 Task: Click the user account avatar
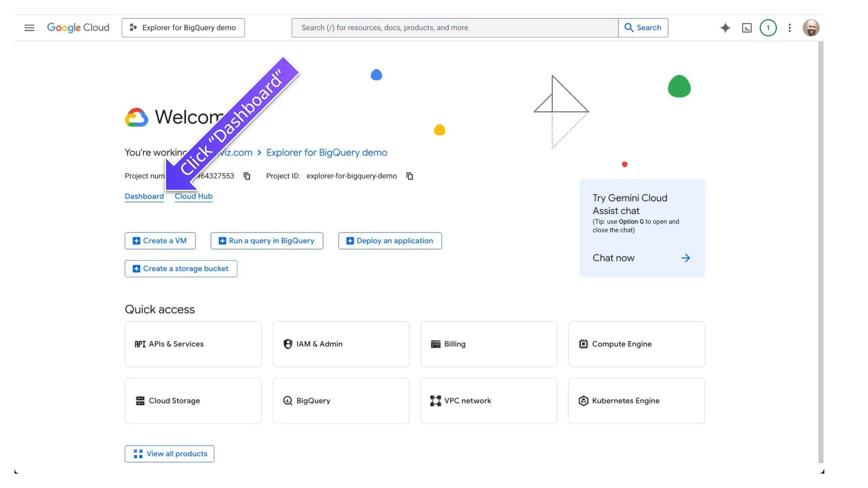[x=811, y=28]
